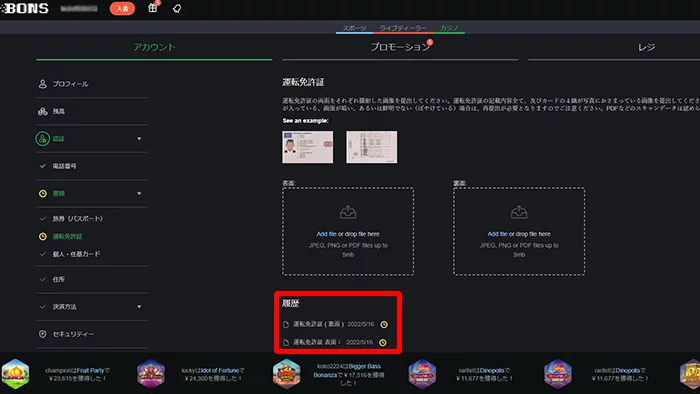Open 運転免許証 表面 history entry
The height and width of the screenshot is (394, 700).
point(317,342)
